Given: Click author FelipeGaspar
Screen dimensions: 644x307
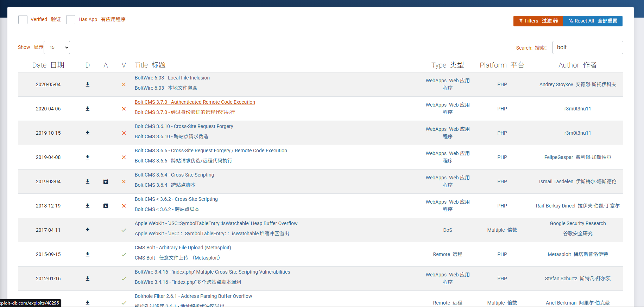Looking at the screenshot, I should [578, 157].
